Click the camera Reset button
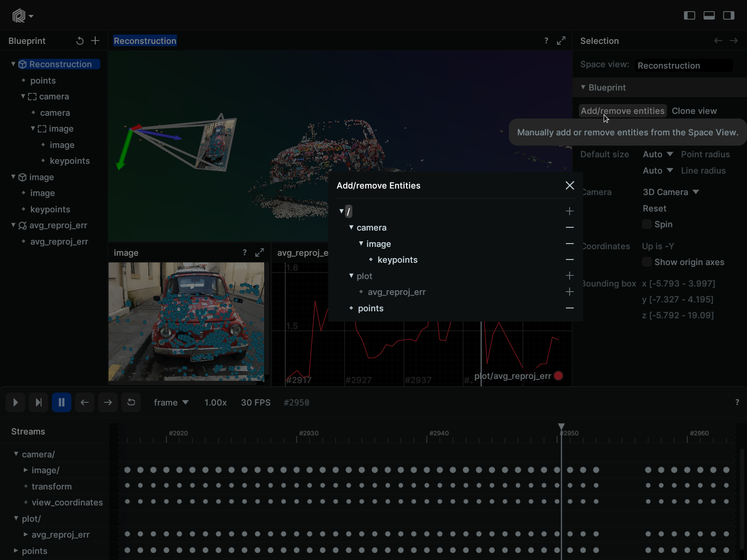 click(655, 208)
